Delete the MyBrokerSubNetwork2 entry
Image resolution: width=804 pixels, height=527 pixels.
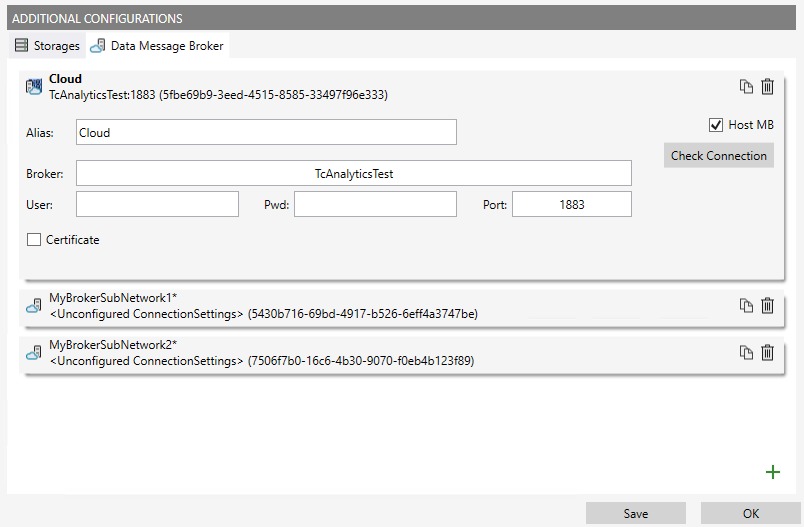(x=767, y=352)
